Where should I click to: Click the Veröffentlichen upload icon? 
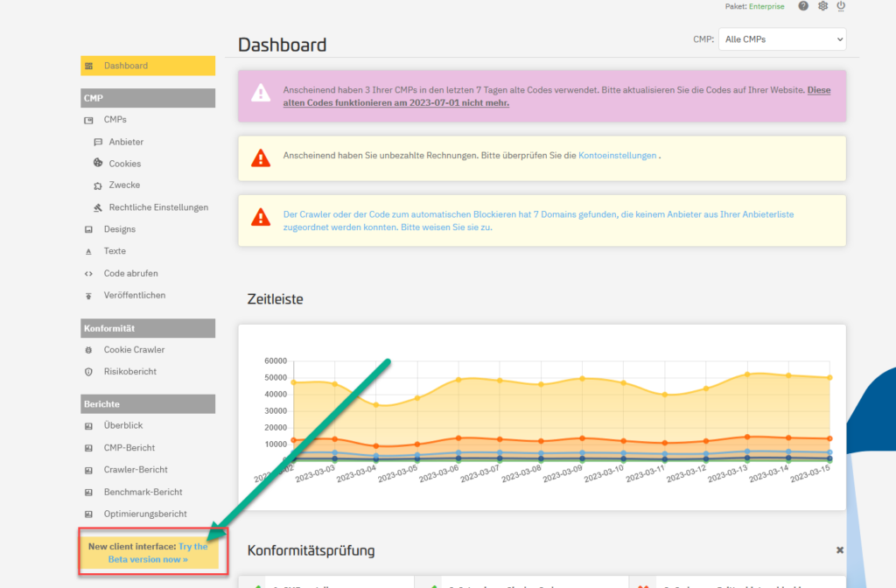click(88, 296)
